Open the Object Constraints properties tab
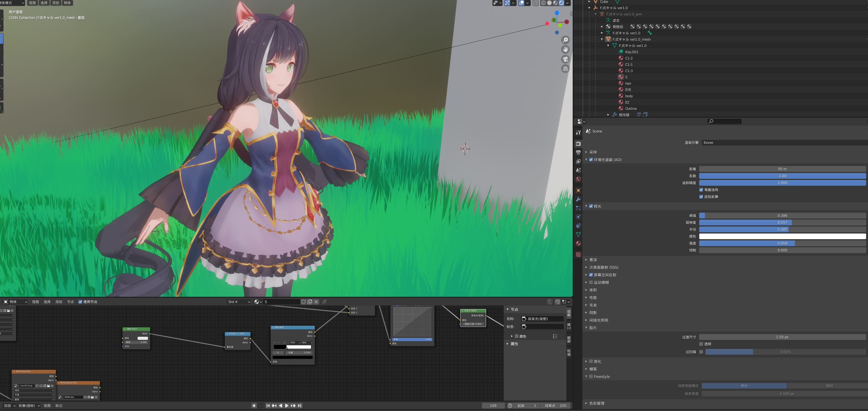The height and width of the screenshot is (411, 868). click(578, 225)
